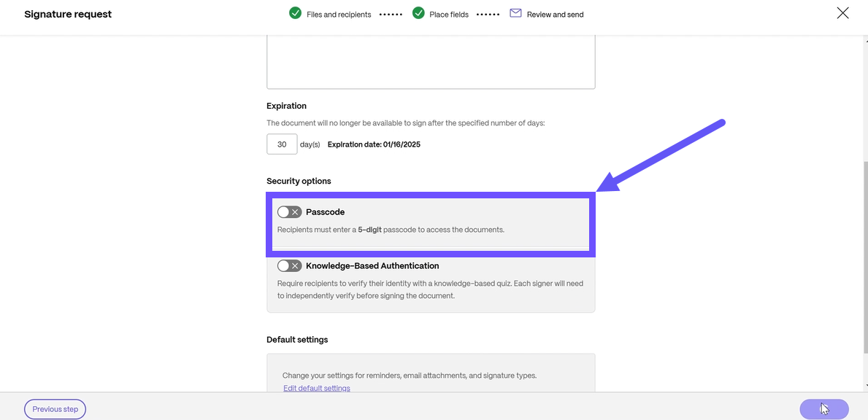Image resolution: width=868 pixels, height=420 pixels.
Task: Click the scrollbar up arrow
Action: (x=865, y=40)
